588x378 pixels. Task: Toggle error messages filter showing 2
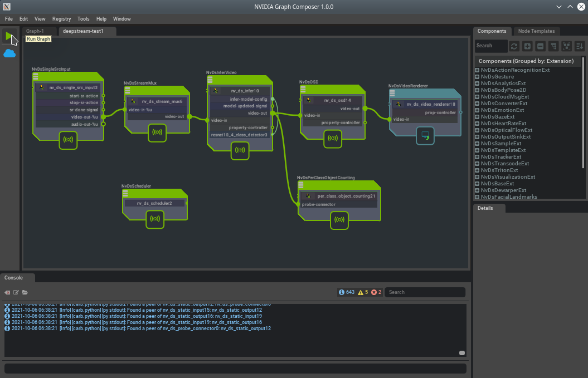376,292
